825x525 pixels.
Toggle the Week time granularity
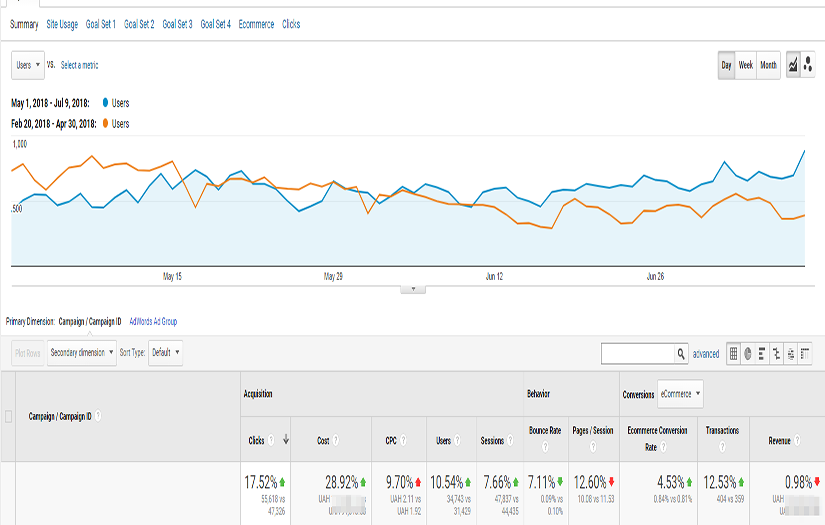(746, 65)
